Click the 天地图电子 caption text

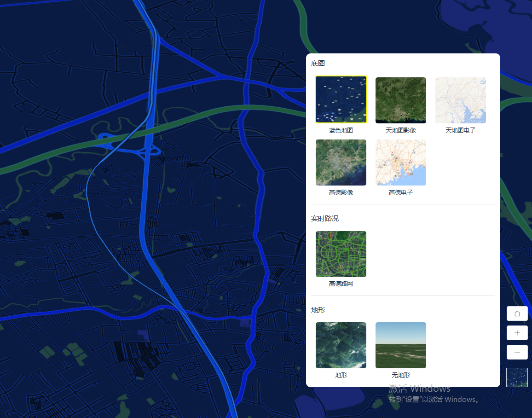coord(461,130)
